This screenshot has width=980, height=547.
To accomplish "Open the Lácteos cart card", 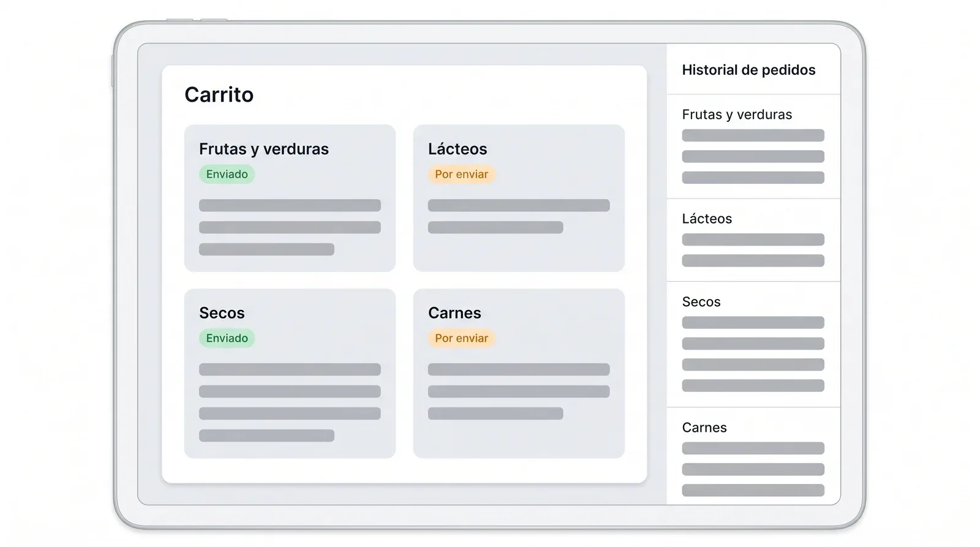I will 519,198.
